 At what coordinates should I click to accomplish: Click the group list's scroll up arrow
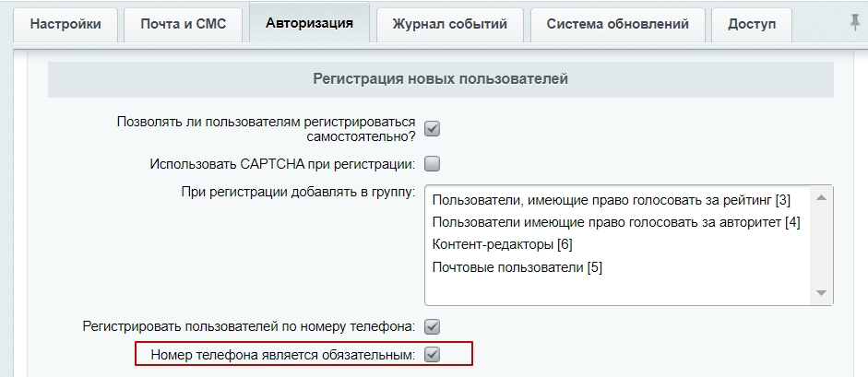pyautogui.click(x=822, y=198)
